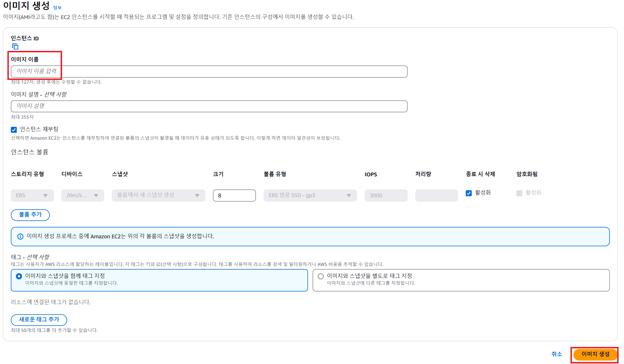Click the 암호화됨 활성화 checkbox

click(x=519, y=193)
